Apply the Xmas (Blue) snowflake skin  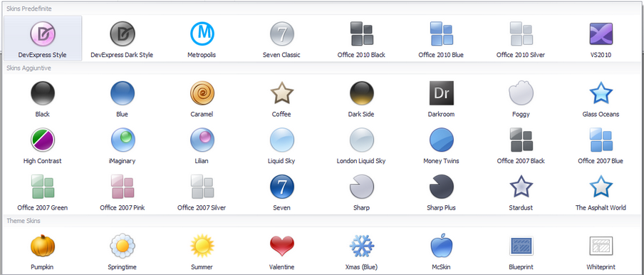pos(361,251)
